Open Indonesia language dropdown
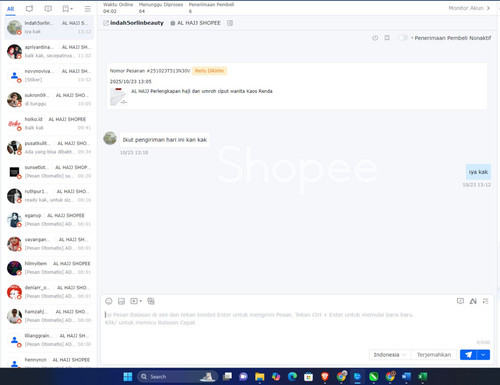 pyautogui.click(x=390, y=355)
